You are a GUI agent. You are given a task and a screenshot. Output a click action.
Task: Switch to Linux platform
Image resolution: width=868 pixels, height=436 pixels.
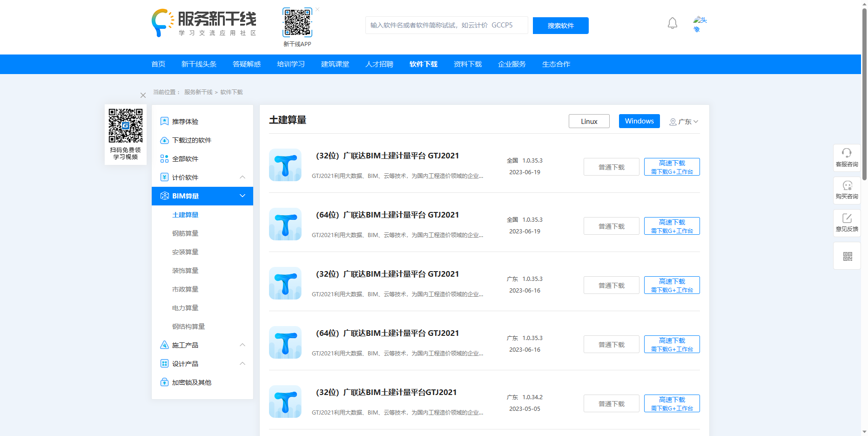pyautogui.click(x=589, y=121)
